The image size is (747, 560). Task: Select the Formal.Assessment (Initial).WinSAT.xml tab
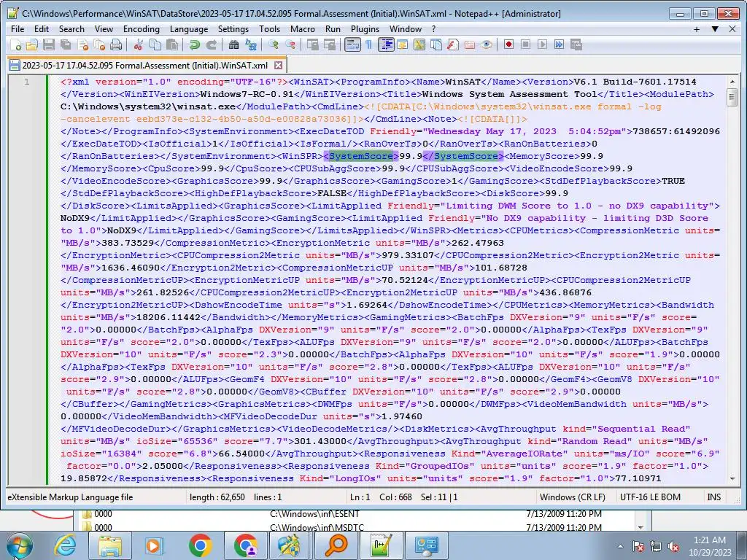coord(145,65)
